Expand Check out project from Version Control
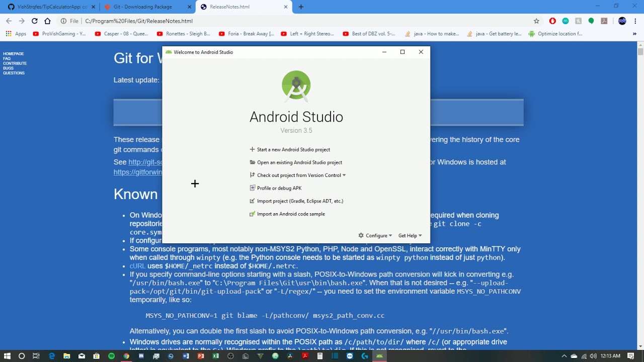This screenshot has height=362, width=644. coord(298,175)
